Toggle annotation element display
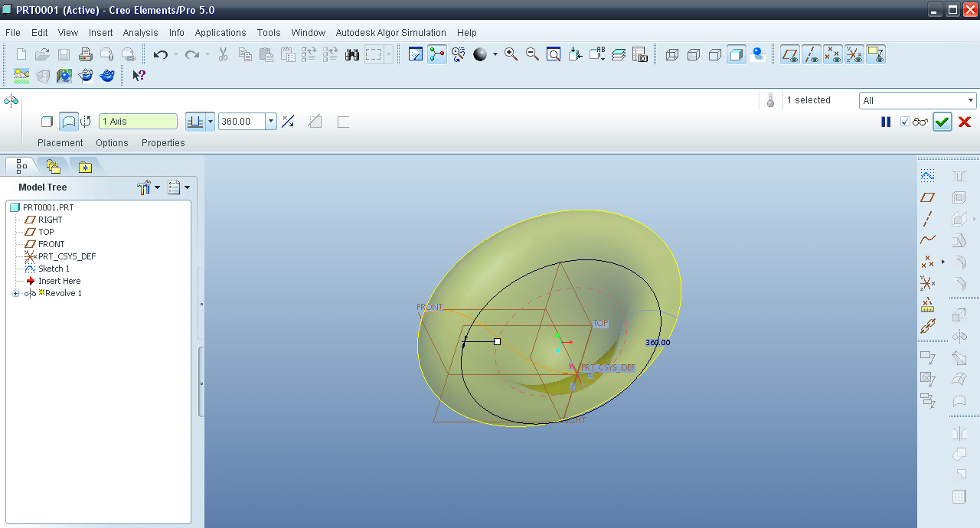Viewport: 980px width, 528px height. click(x=876, y=54)
